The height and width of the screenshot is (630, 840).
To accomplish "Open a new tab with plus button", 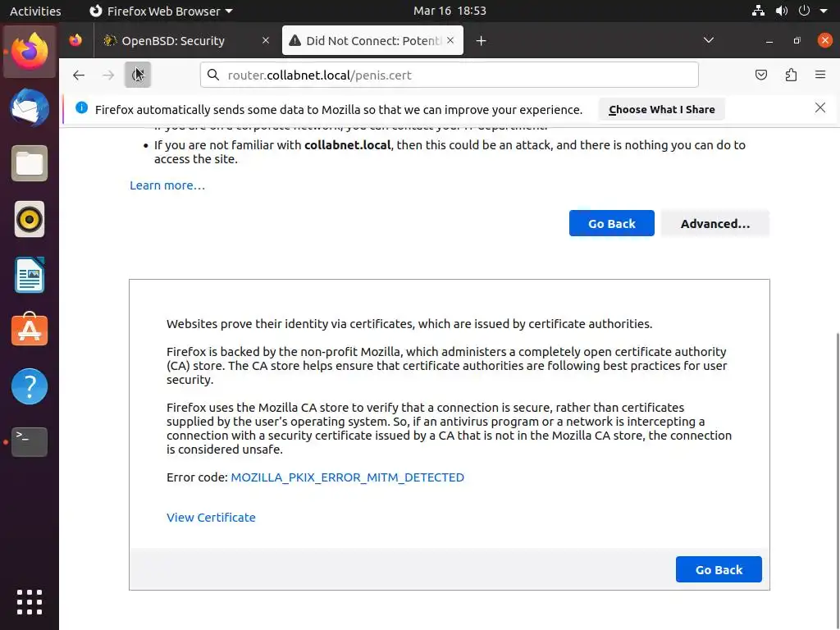I will pos(481,41).
